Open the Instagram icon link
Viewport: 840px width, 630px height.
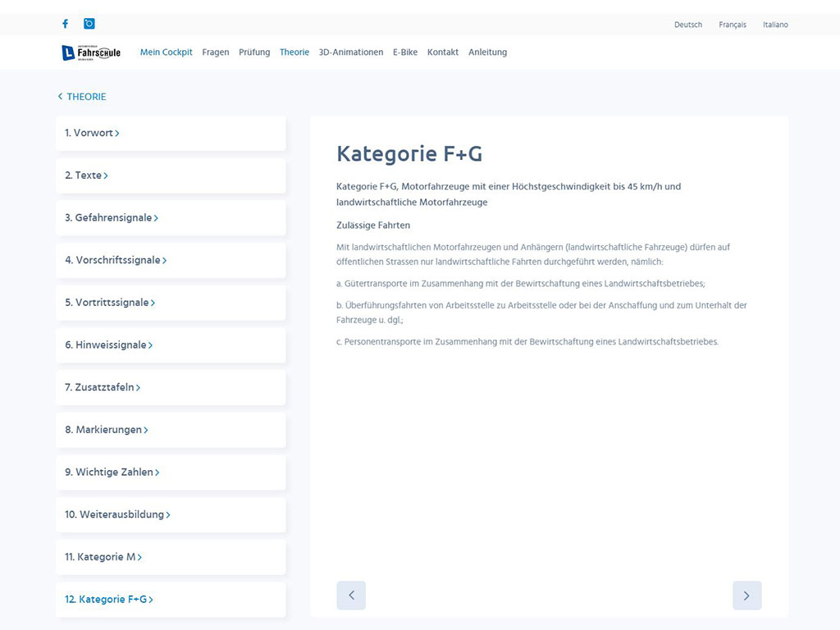point(89,24)
